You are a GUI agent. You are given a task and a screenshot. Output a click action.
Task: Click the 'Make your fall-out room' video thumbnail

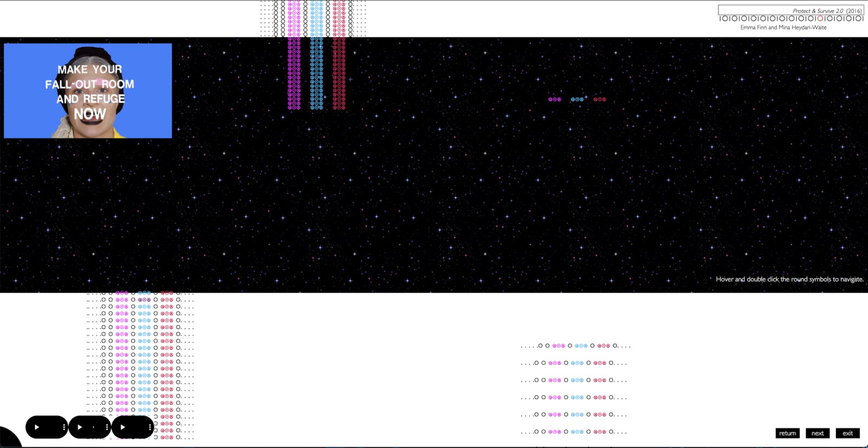88,91
